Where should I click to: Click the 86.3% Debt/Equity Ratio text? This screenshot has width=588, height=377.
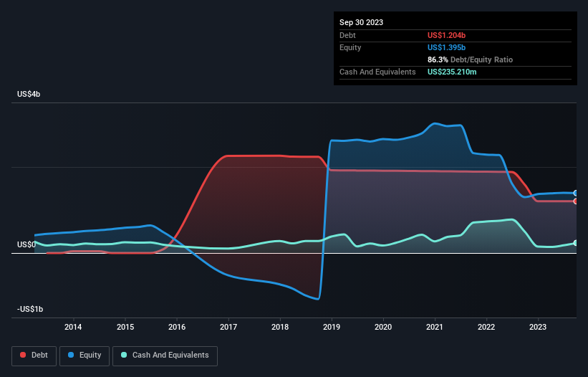tap(470, 59)
